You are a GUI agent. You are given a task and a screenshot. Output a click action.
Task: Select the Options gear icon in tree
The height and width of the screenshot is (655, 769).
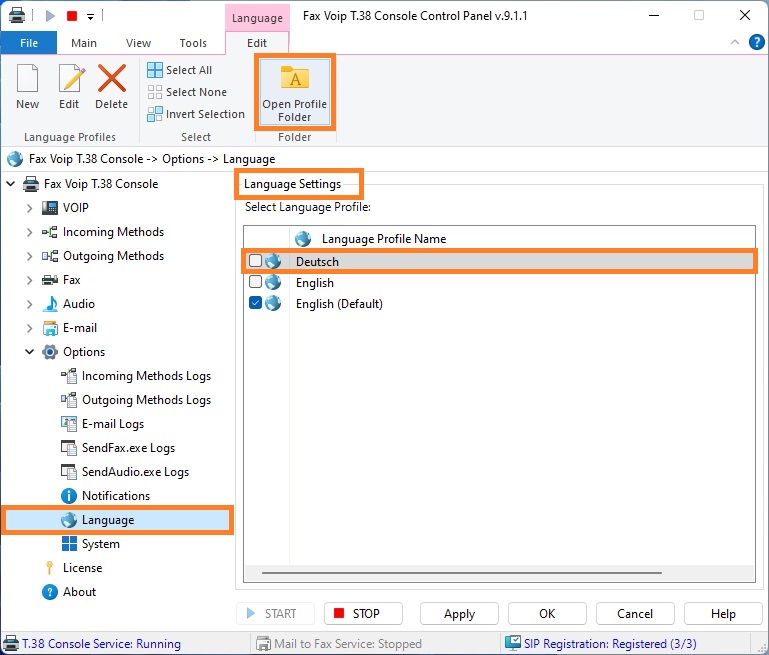click(50, 352)
